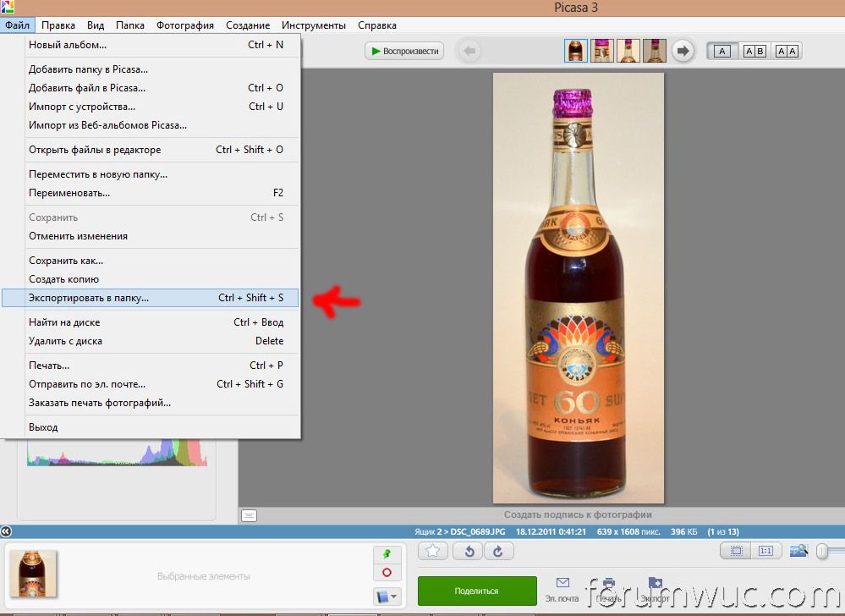Choose Создать копию entry
Image resolution: width=845 pixels, height=616 pixels.
pyautogui.click(x=151, y=279)
